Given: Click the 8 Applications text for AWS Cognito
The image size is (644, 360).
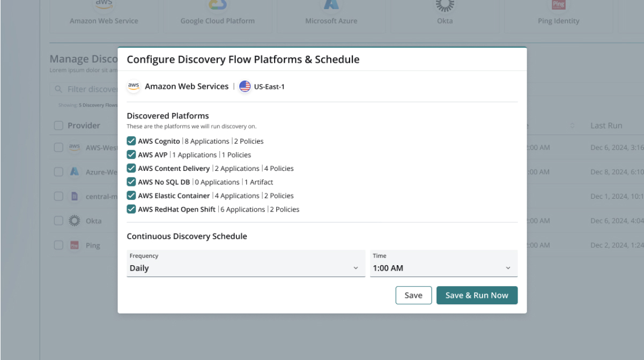Looking at the screenshot, I should [206, 141].
